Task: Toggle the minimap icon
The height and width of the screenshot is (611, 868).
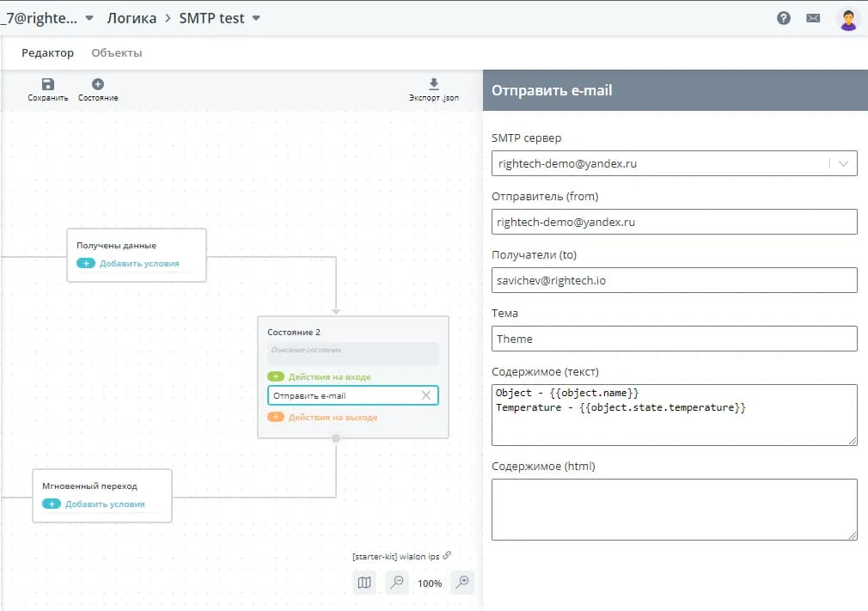Action: point(364,583)
